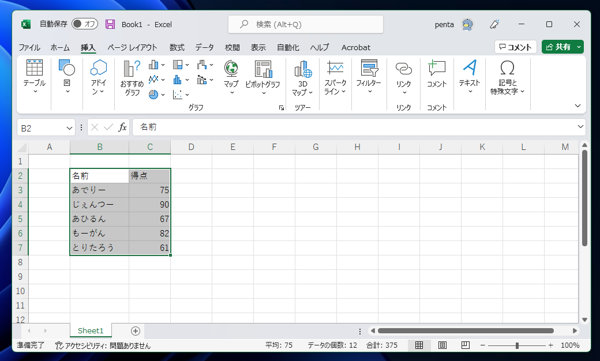The height and width of the screenshot is (361, 600).
Task: Switch to the Home (ホーム) tab
Action: point(60,47)
